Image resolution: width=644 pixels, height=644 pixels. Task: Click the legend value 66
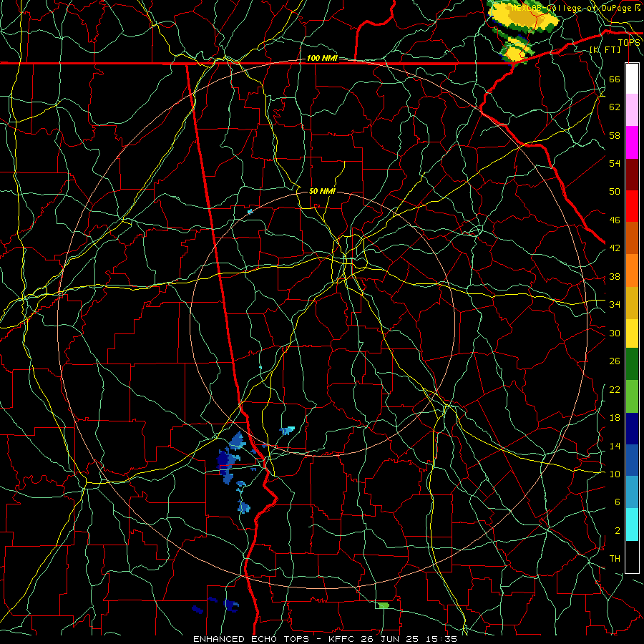tap(615, 79)
